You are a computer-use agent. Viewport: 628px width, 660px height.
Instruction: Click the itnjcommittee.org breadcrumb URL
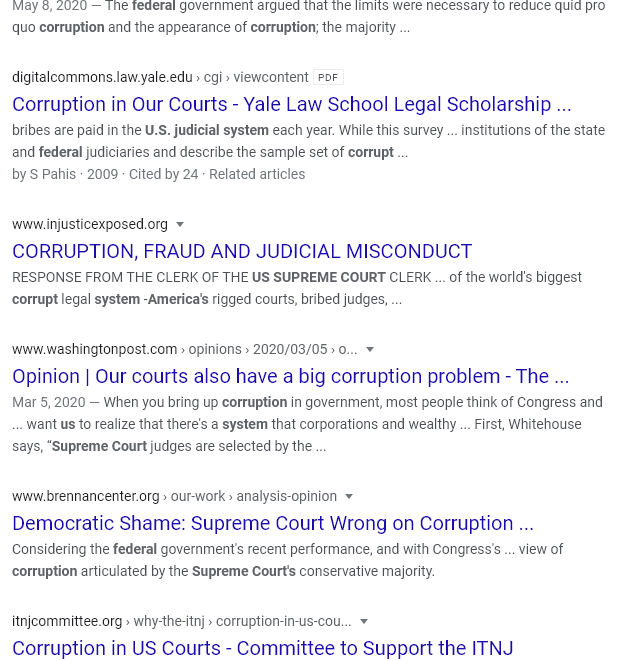click(181, 621)
